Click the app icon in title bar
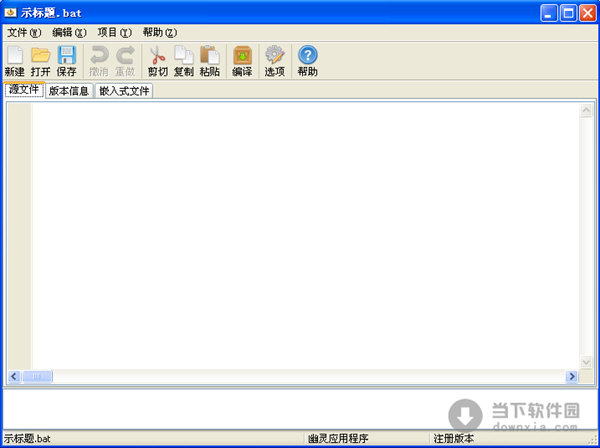This screenshot has height=448, width=600. click(10, 13)
